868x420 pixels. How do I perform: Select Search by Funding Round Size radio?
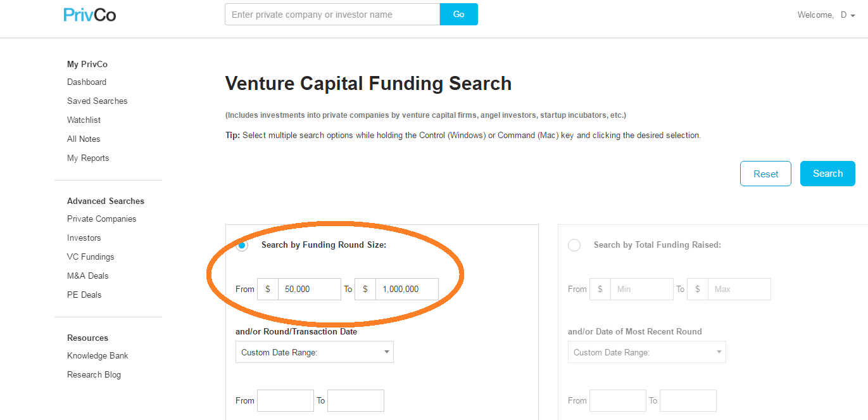point(242,245)
